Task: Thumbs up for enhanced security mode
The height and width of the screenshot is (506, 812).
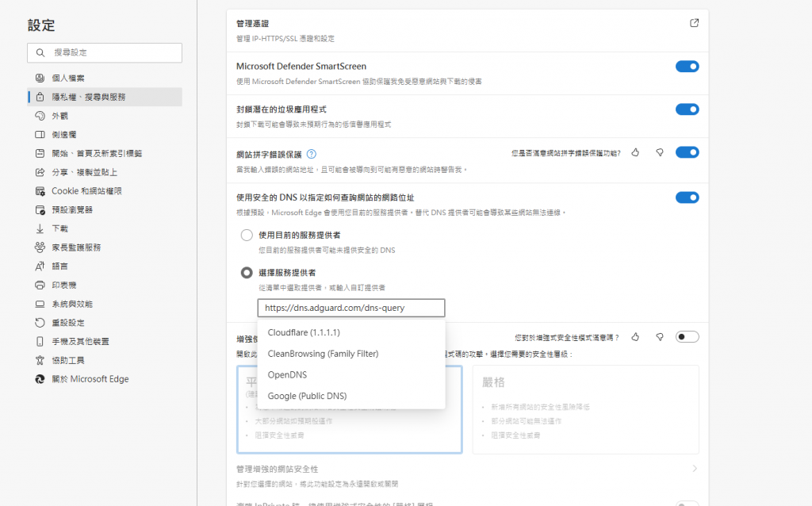Action: coord(635,337)
